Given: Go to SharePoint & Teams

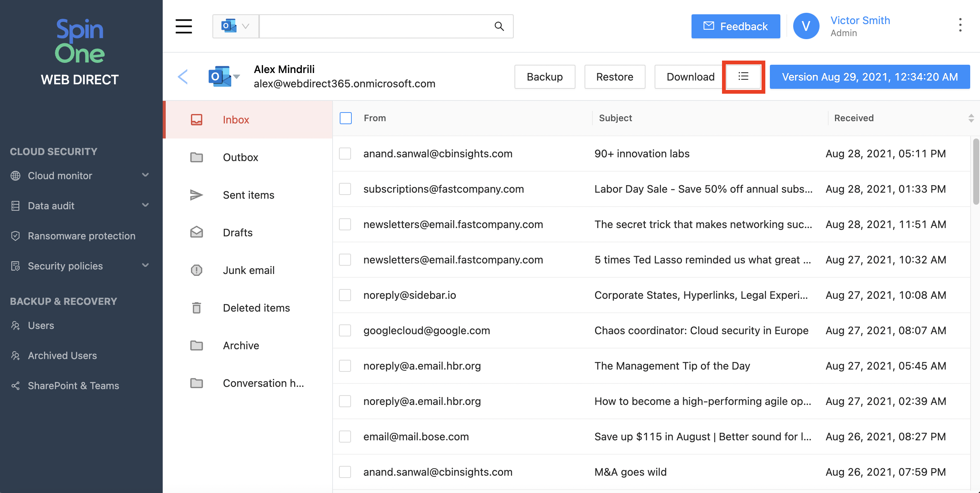Looking at the screenshot, I should [73, 385].
